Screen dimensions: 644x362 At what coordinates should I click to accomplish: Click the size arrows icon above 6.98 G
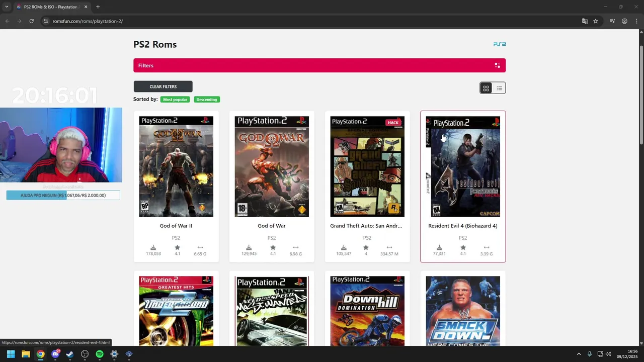coord(296,247)
